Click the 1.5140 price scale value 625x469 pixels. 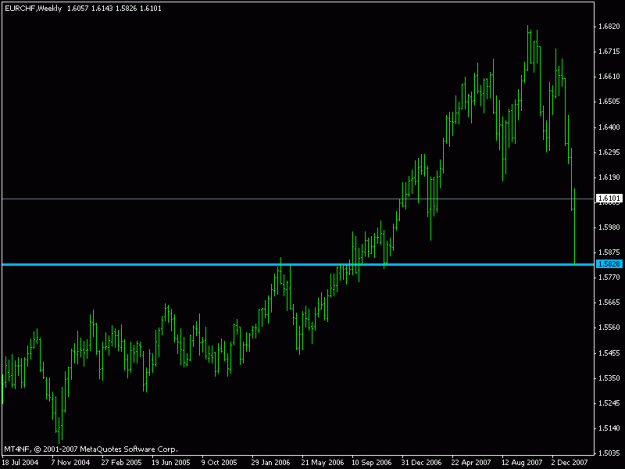[609, 428]
